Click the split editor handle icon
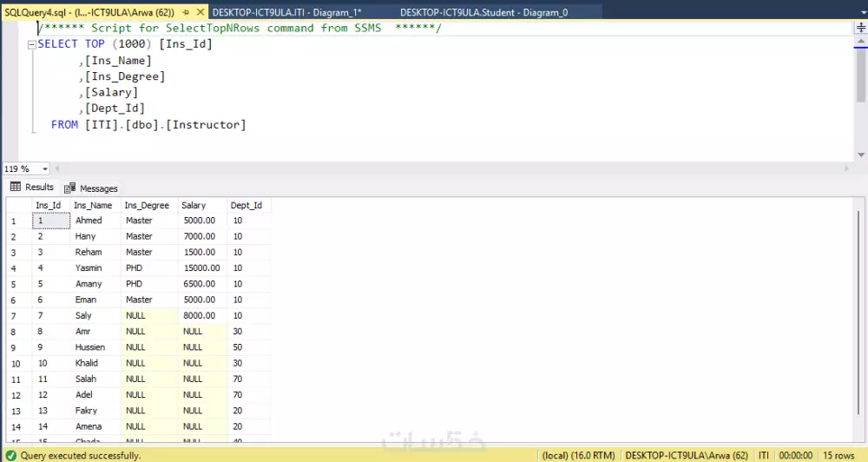Image resolution: width=868 pixels, height=462 pixels. 861,27
